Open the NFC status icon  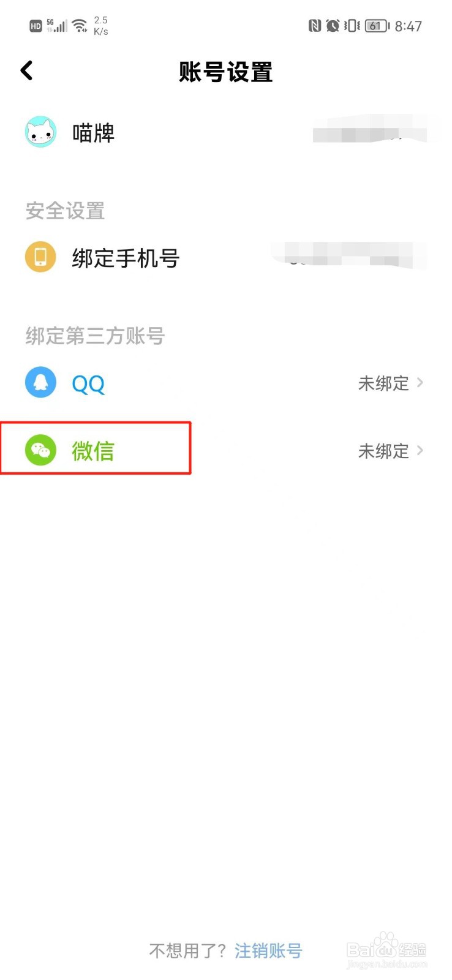pyautogui.click(x=315, y=26)
